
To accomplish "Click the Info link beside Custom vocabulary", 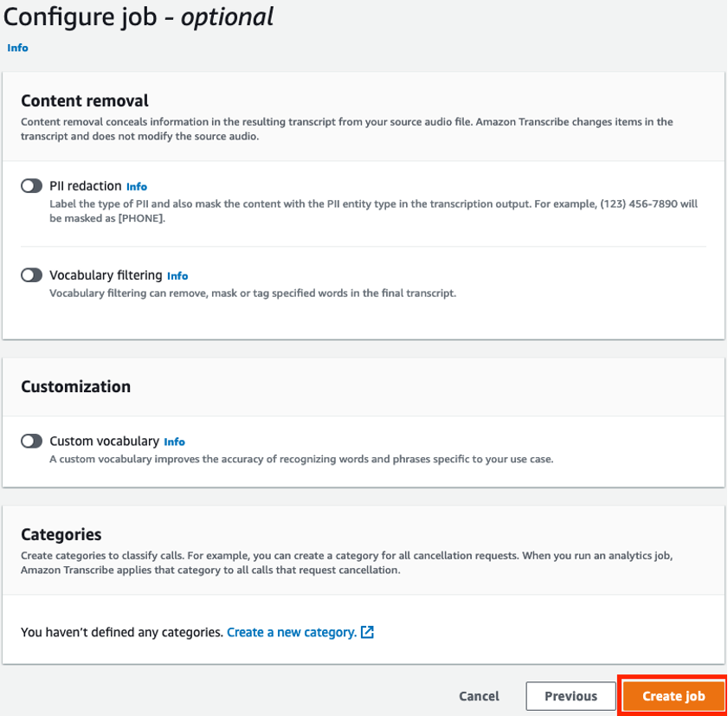I will [174, 442].
